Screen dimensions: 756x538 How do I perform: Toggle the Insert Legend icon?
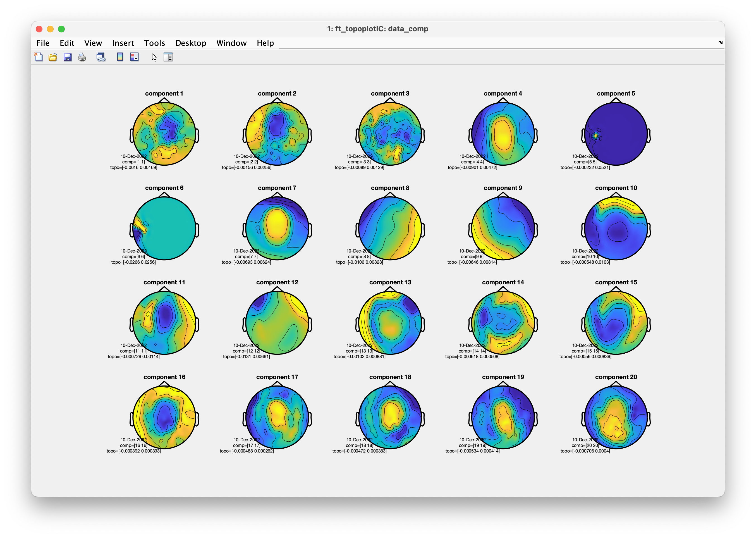(134, 57)
